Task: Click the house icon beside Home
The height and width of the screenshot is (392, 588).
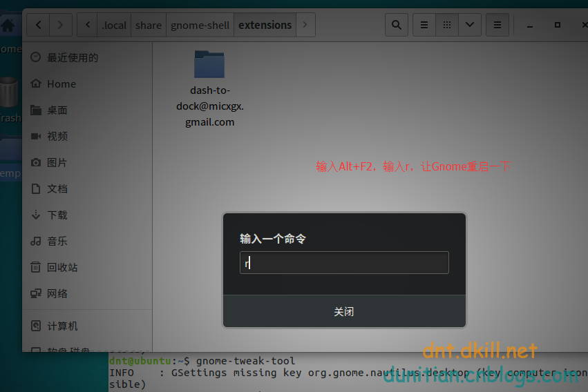Action: tap(36, 83)
